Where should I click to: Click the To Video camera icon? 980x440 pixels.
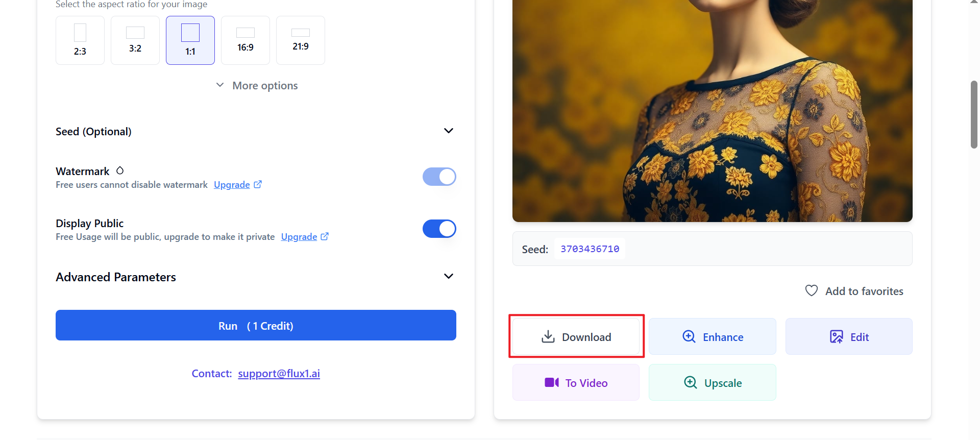tap(551, 383)
